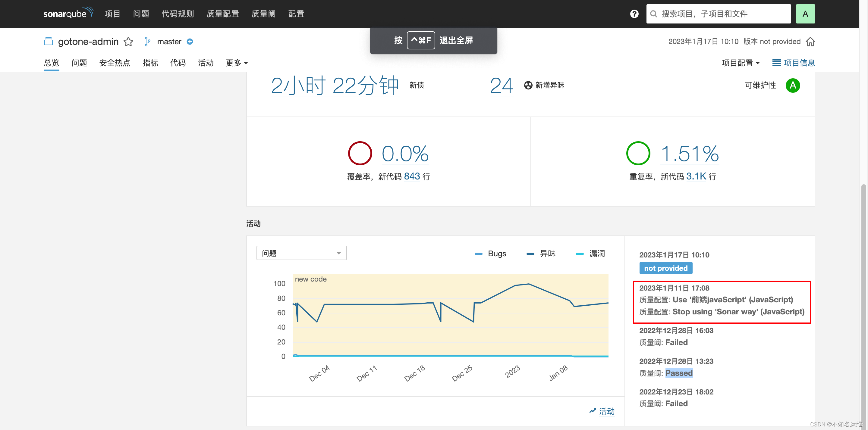Click the red coverage circle indicator
This screenshot has height=430, width=868.
point(360,154)
